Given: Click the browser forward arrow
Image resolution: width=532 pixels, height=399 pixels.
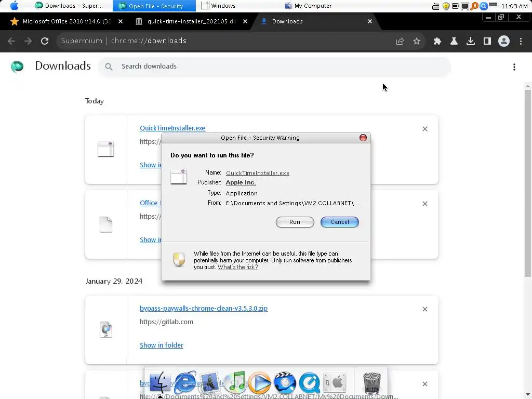Looking at the screenshot, I should pyautogui.click(x=28, y=41).
